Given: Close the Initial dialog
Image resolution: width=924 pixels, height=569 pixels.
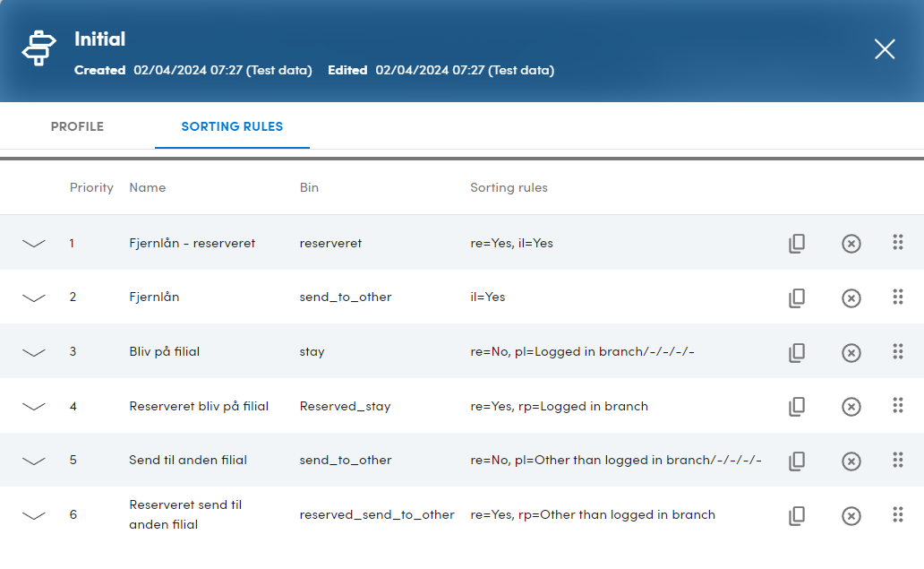Looking at the screenshot, I should click(x=885, y=49).
